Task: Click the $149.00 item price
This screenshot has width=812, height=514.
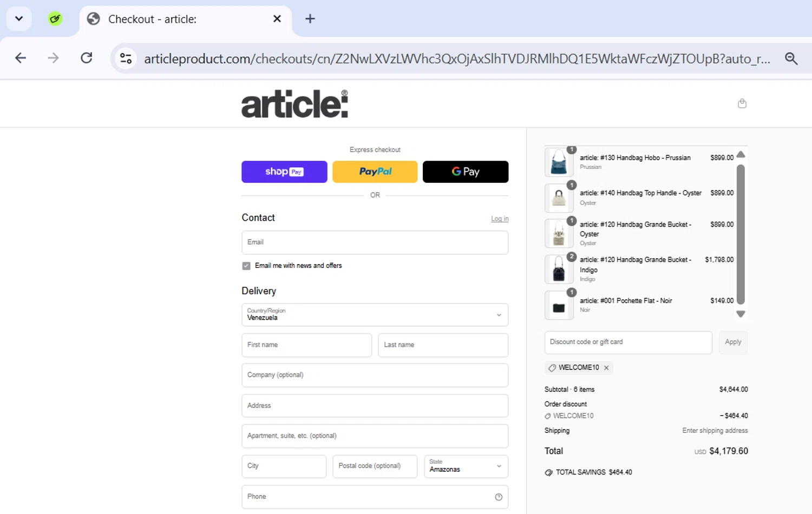Action: click(x=722, y=301)
